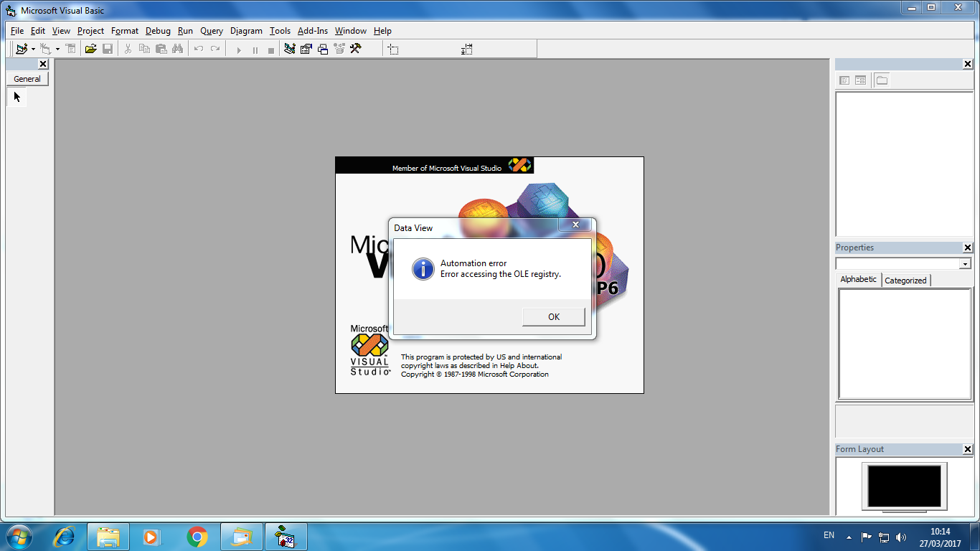Click the Save Project floppy icon
Viewport: 980px width, 551px height.
click(x=108, y=49)
